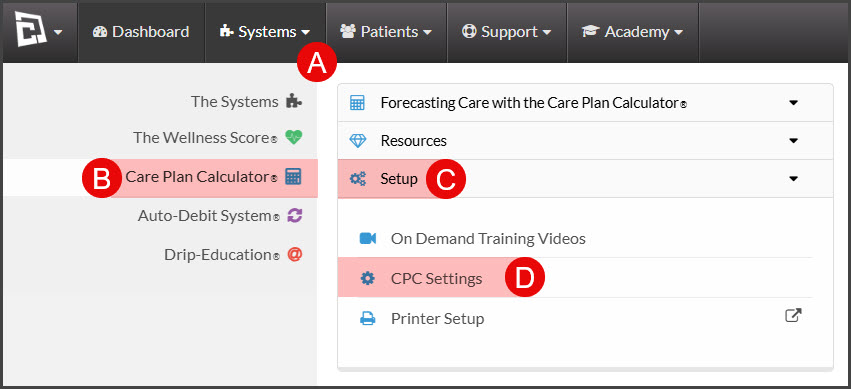
Task: Select Care Plan Calculator in the sidebar
Action: [x=201, y=177]
